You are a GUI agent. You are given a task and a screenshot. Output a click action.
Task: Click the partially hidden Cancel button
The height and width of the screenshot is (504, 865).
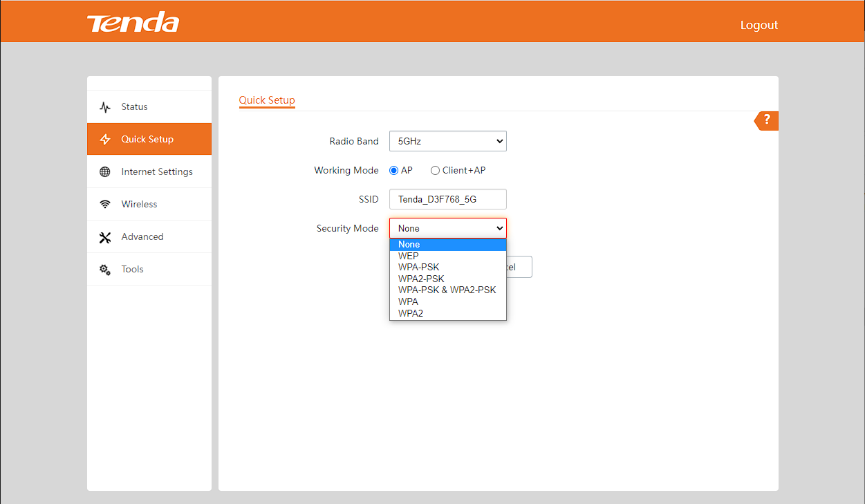(x=519, y=267)
